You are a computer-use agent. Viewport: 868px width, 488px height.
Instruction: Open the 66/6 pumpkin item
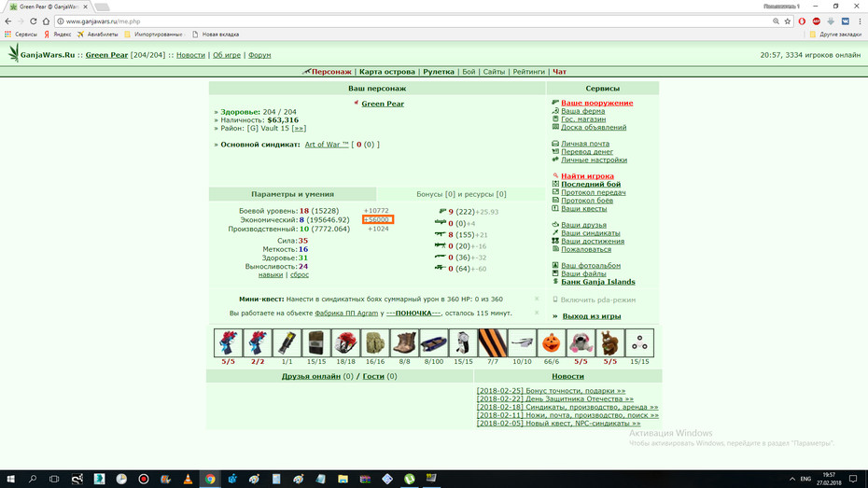pyautogui.click(x=551, y=342)
